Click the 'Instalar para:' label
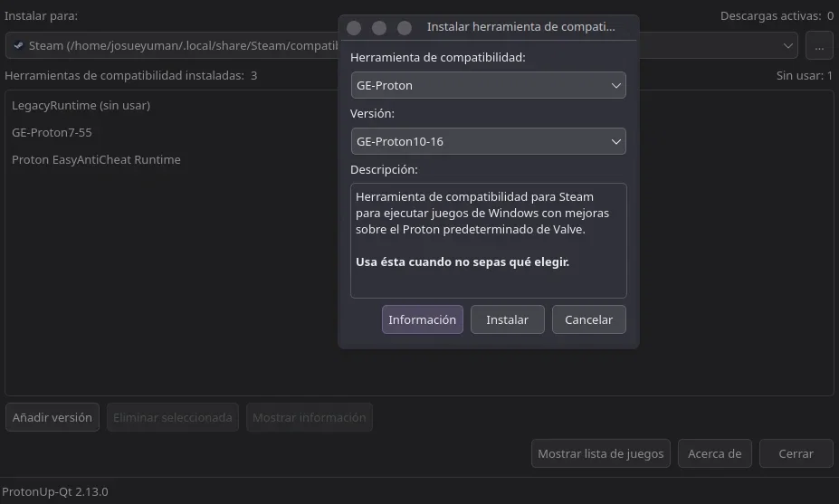This screenshot has height=504, width=839. (42, 16)
